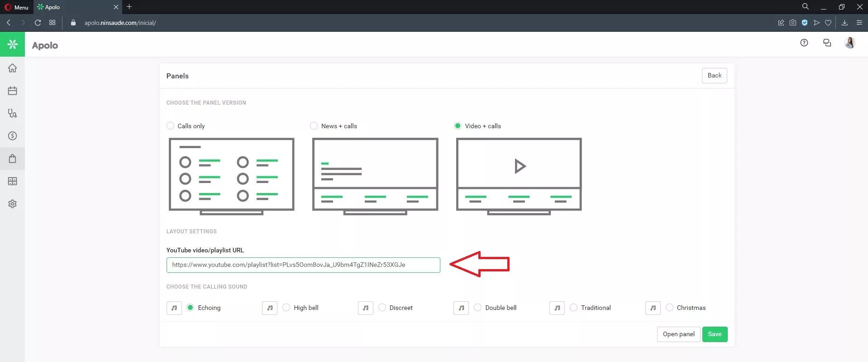Click the Open panel button

pos(678,334)
